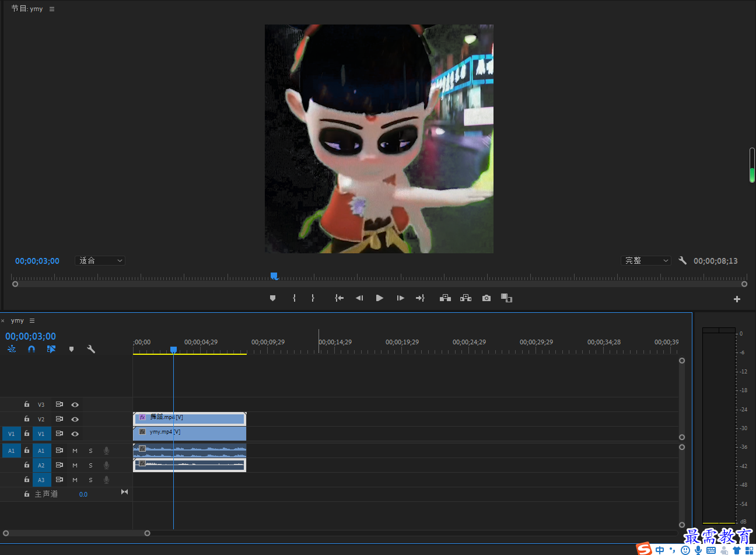Enable voice-over record on A2
The width and height of the screenshot is (756, 555).
tap(106, 465)
